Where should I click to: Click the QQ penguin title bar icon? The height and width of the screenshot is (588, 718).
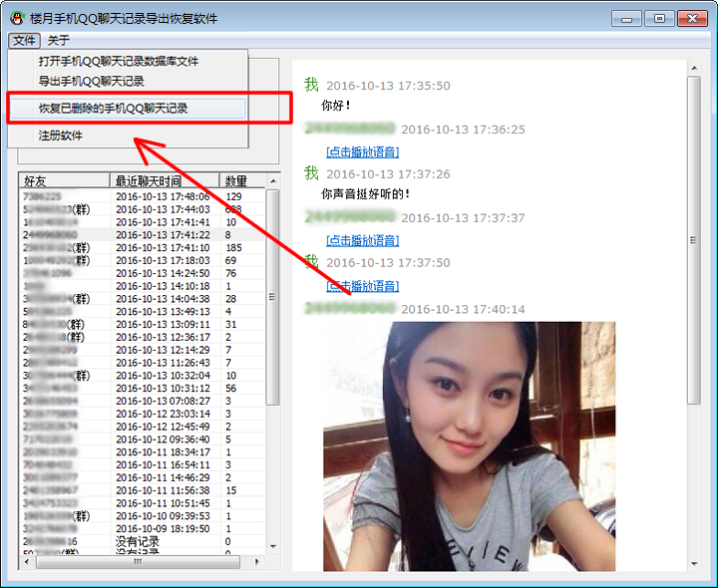(17, 18)
